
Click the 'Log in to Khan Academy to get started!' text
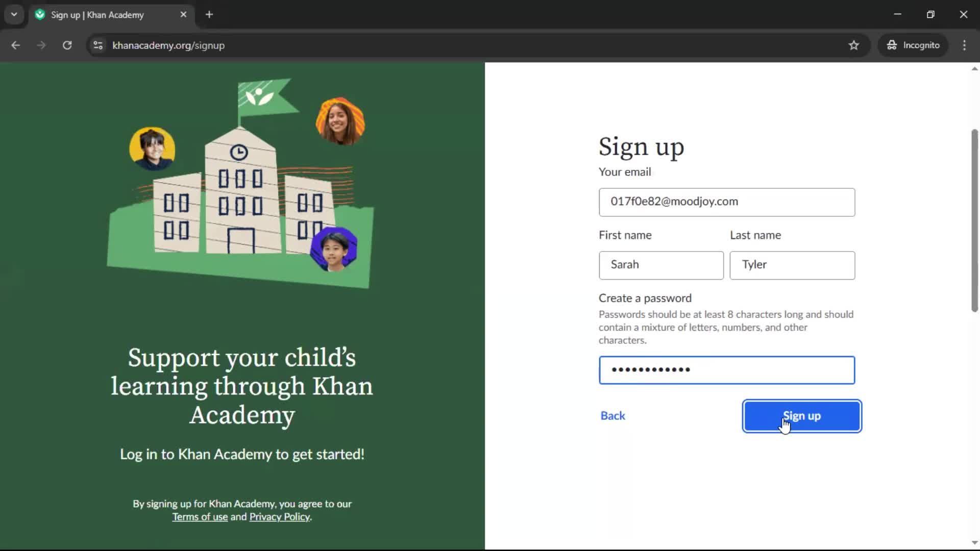242,454
